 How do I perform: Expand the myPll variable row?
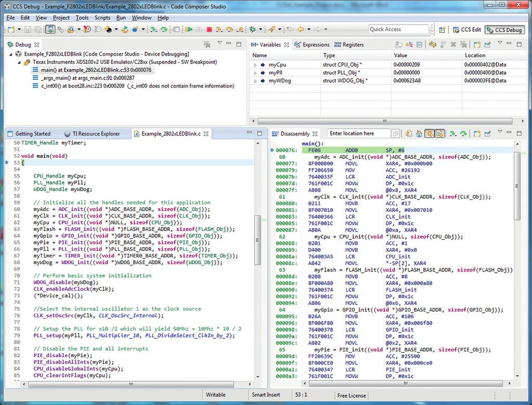255,73
